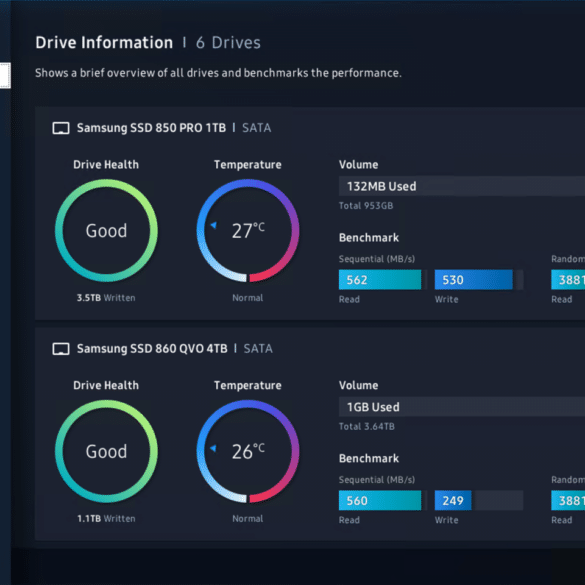Click the 3.5TB Written label
The width and height of the screenshot is (585, 585).
click(x=106, y=298)
